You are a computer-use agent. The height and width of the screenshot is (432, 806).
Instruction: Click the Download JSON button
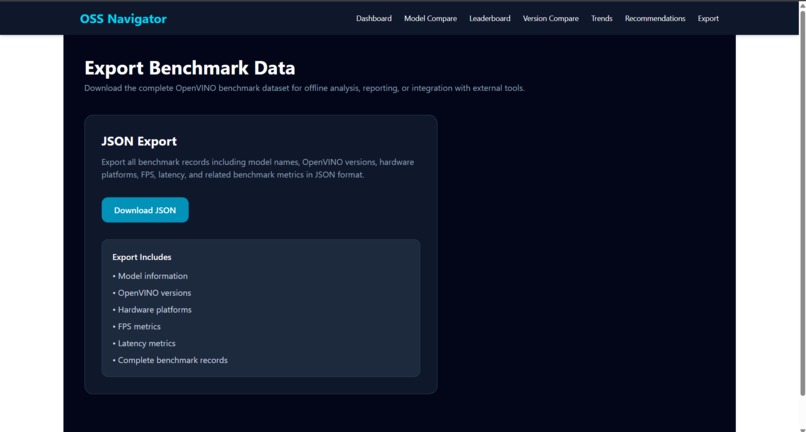[x=145, y=210]
